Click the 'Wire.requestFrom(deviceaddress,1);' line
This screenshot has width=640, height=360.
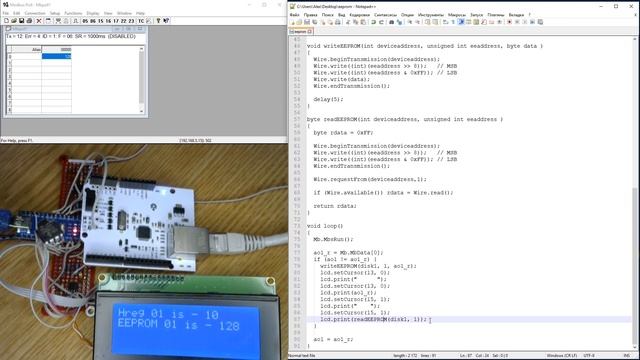pyautogui.click(x=369, y=179)
